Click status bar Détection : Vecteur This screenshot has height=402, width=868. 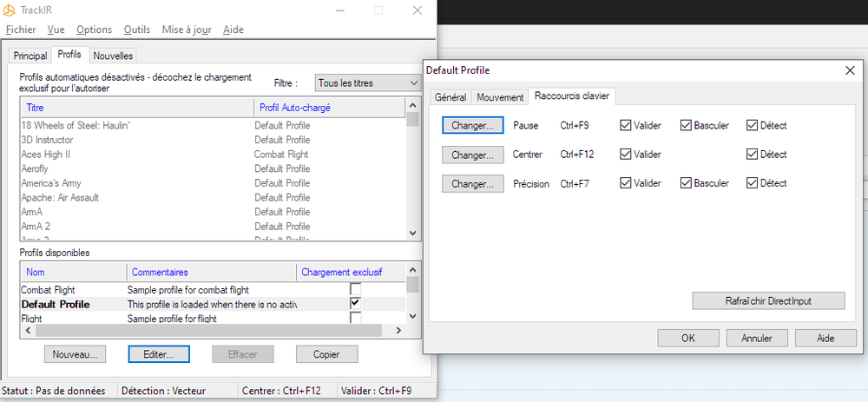(x=163, y=391)
